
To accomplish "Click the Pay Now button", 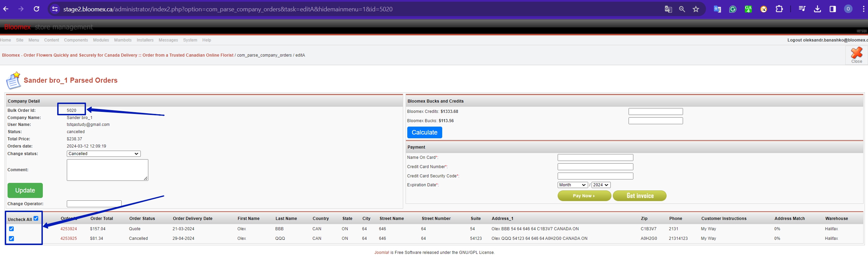I will pos(584,196).
